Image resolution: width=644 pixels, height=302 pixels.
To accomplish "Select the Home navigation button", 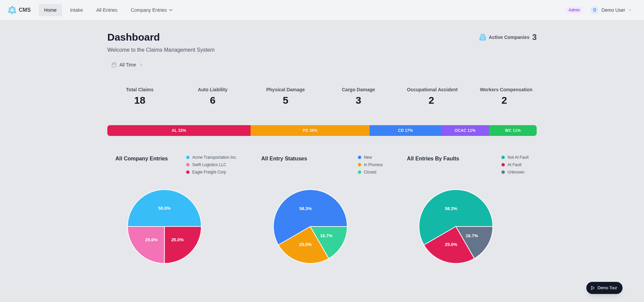I will (x=50, y=10).
